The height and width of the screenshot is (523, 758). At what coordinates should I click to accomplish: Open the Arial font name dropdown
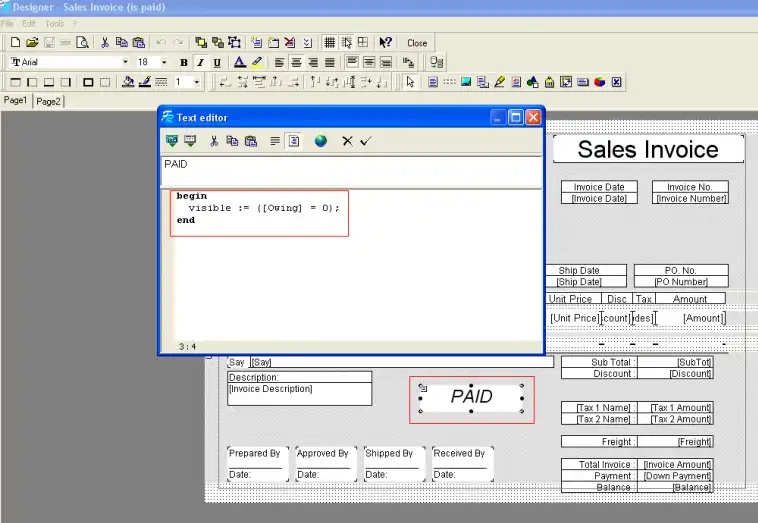click(125, 62)
